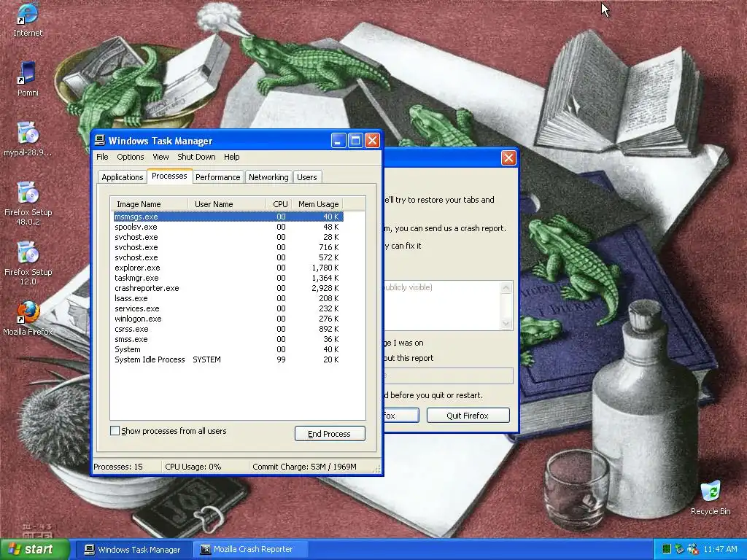Switch to the Users tab

pos(307,177)
